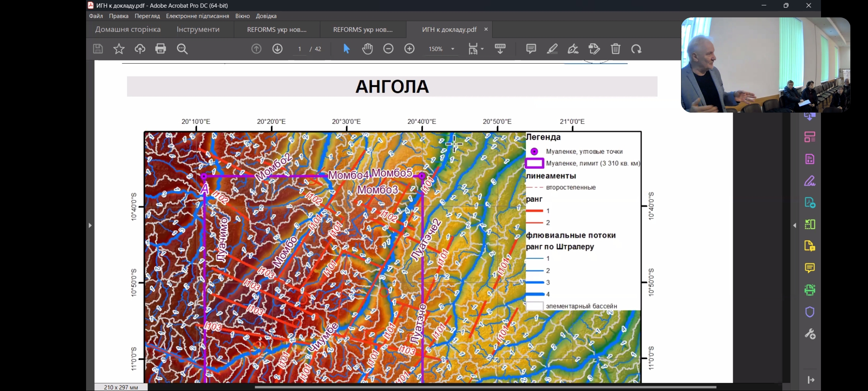Click the Star bookmark icon
This screenshot has height=391, width=868.
[x=119, y=49]
